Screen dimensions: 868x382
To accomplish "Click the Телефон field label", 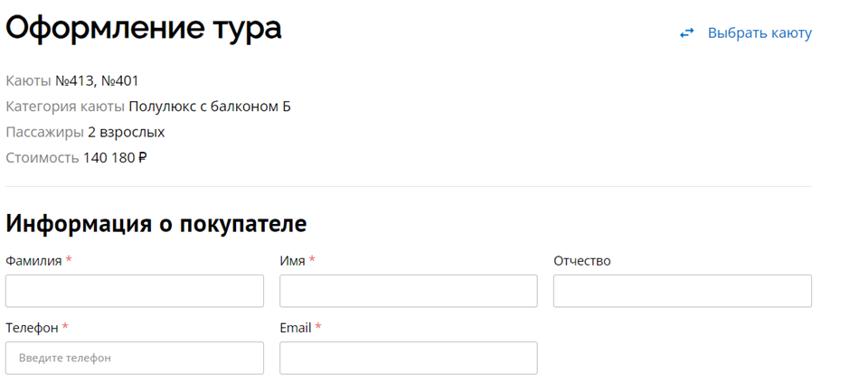I will coord(32,328).
